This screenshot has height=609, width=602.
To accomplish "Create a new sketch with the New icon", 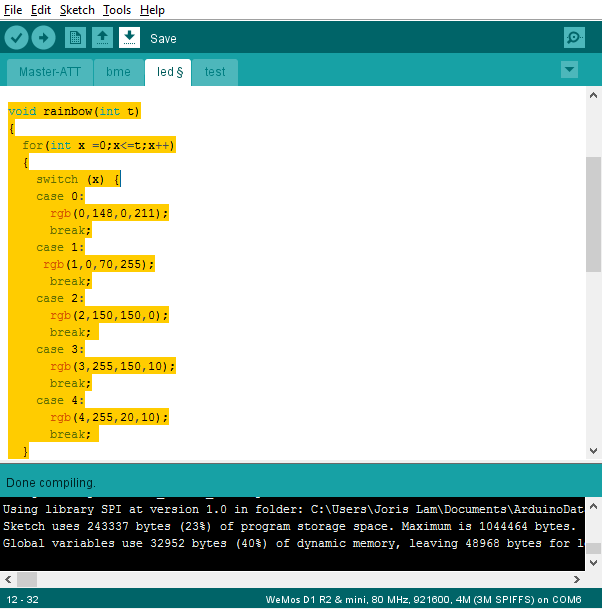I will click(75, 38).
